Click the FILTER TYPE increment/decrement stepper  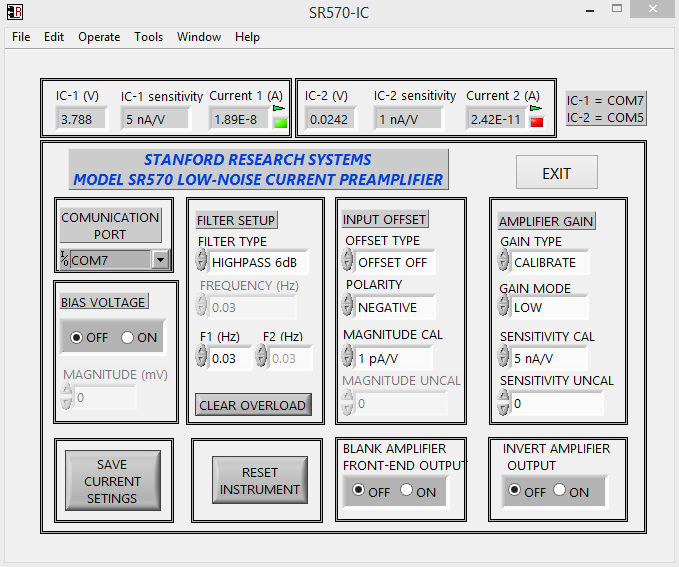coord(201,260)
